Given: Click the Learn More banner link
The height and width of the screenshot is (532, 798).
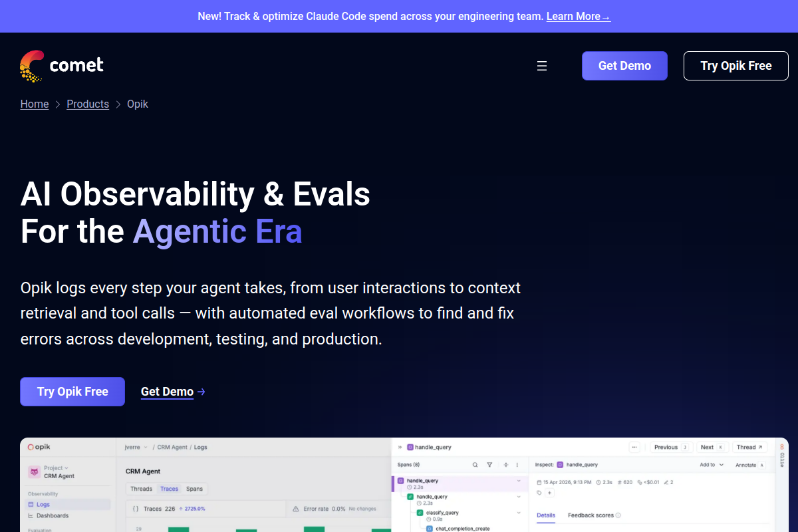Looking at the screenshot, I should [578, 16].
